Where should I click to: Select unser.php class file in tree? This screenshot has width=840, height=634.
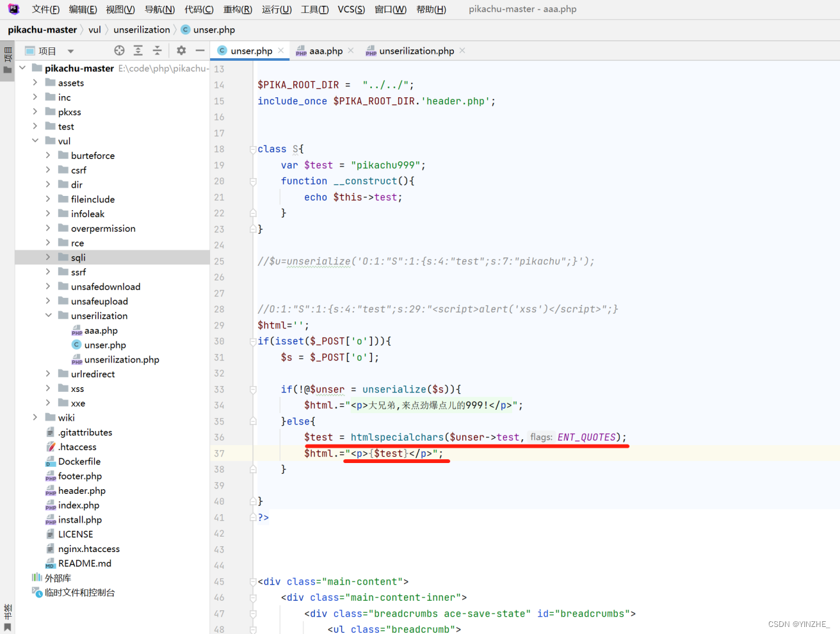pos(99,345)
